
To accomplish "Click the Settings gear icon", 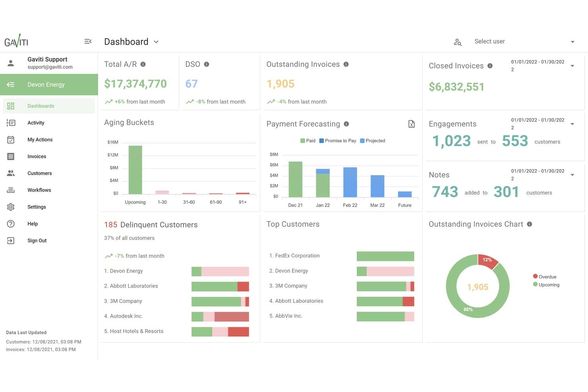I will 11,207.
